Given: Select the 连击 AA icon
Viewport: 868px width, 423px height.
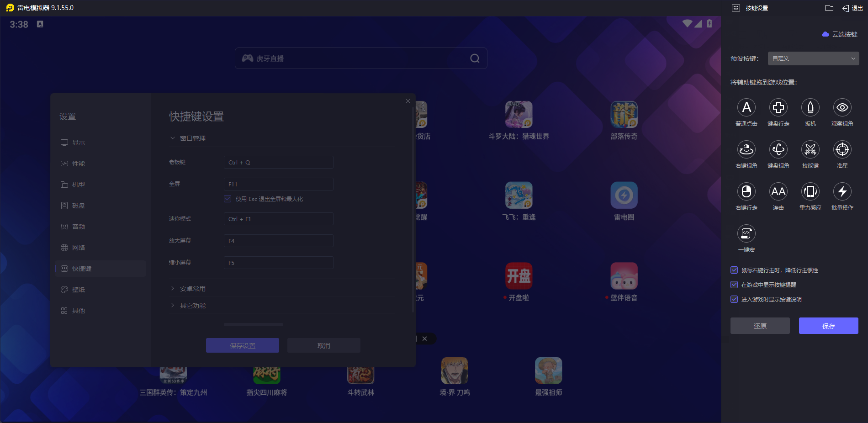Looking at the screenshot, I should point(778,191).
